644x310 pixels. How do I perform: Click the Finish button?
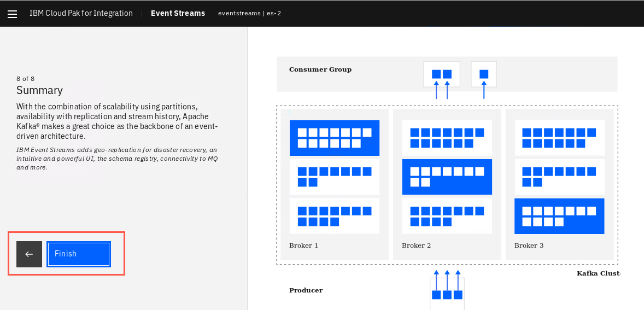tap(78, 254)
